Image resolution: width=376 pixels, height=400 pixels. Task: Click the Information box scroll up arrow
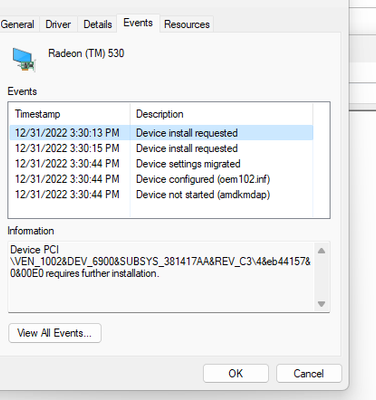pos(321,251)
